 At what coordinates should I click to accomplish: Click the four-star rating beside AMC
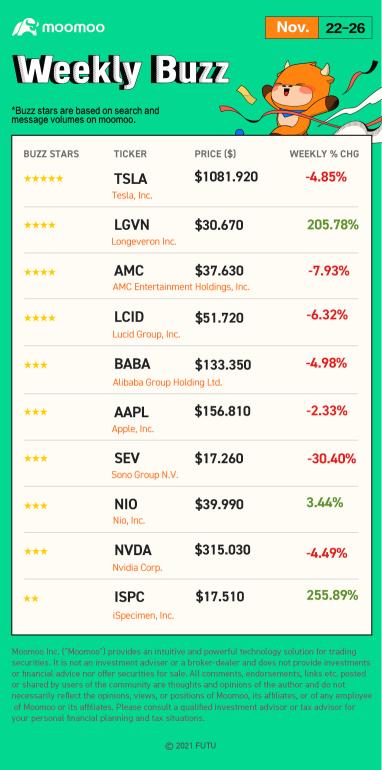coord(39,272)
